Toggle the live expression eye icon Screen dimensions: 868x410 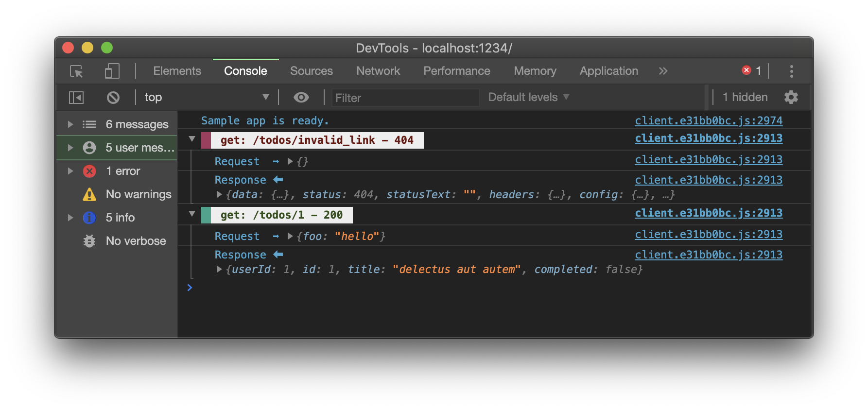[x=301, y=97]
